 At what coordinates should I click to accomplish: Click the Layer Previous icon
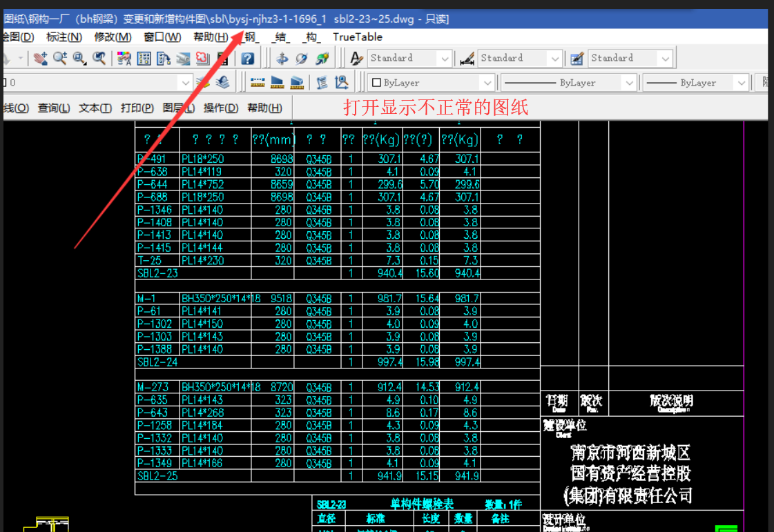point(222,82)
